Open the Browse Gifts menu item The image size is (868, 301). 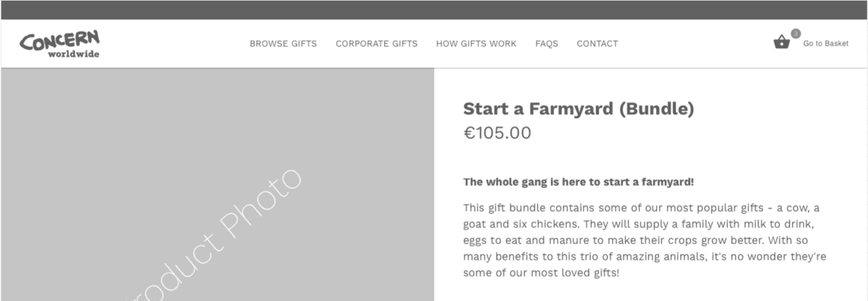(283, 44)
